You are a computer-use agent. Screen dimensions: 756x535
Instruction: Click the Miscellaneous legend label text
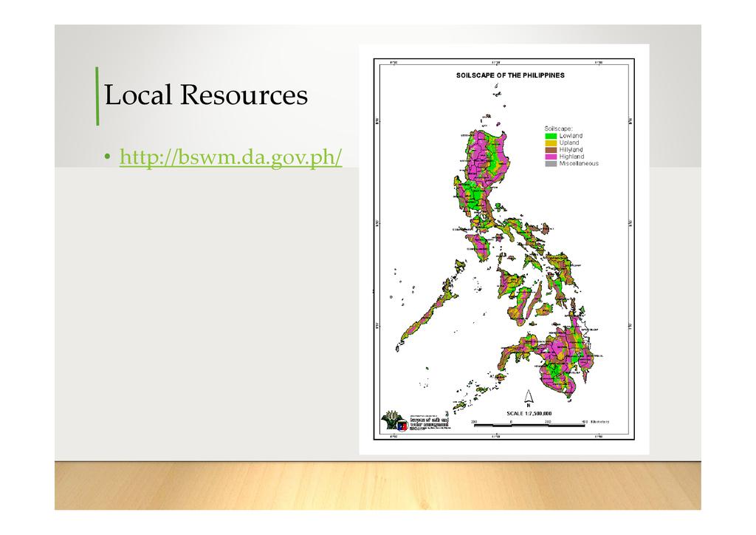pos(579,163)
